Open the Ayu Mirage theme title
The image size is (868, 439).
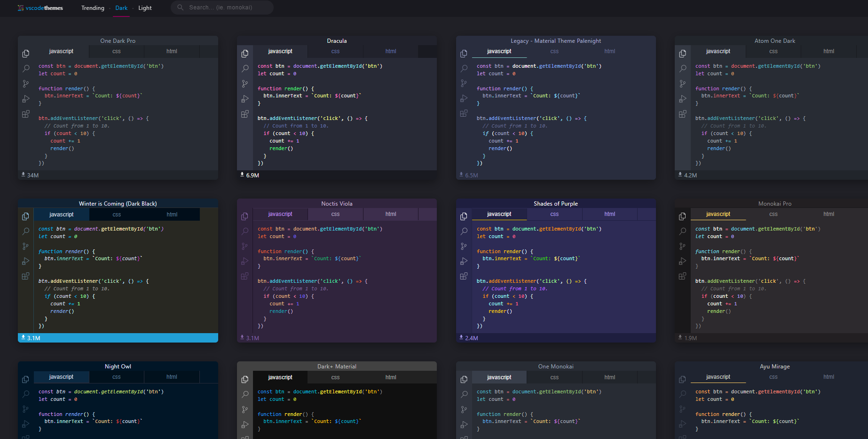[x=775, y=367]
